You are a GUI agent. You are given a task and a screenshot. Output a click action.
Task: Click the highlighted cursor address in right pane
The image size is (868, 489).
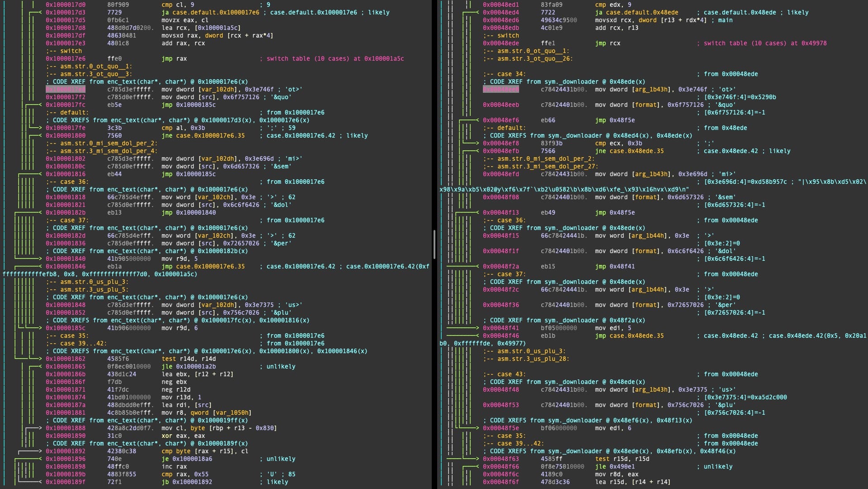pos(501,90)
